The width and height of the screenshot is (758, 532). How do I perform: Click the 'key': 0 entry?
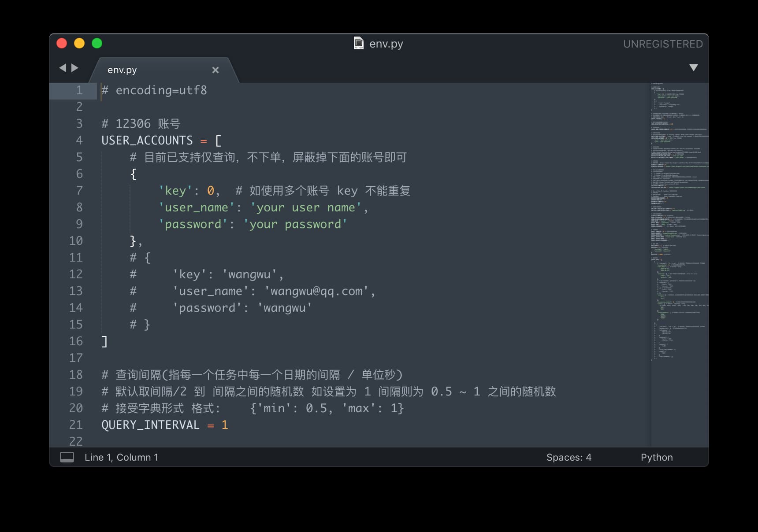(x=187, y=191)
